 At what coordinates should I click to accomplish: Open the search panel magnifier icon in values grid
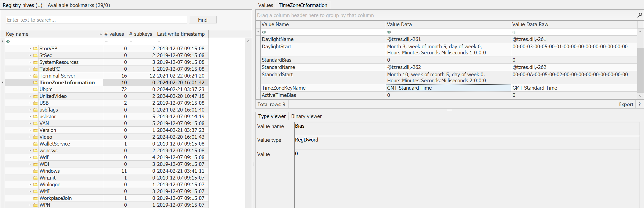click(x=639, y=15)
